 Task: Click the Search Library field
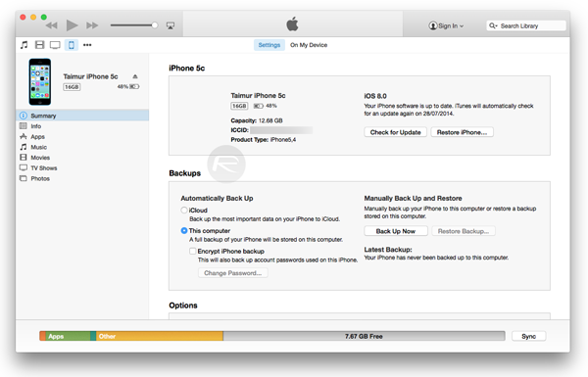click(x=526, y=25)
